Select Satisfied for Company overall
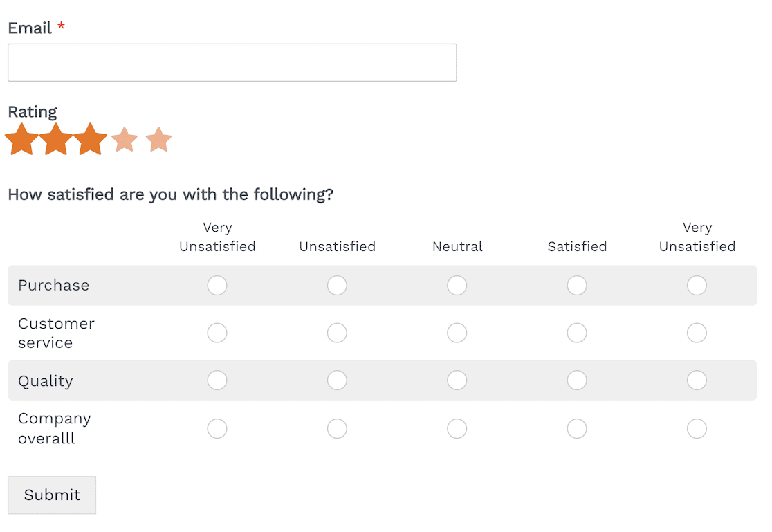Viewport: 772px width, 532px height. [577, 428]
